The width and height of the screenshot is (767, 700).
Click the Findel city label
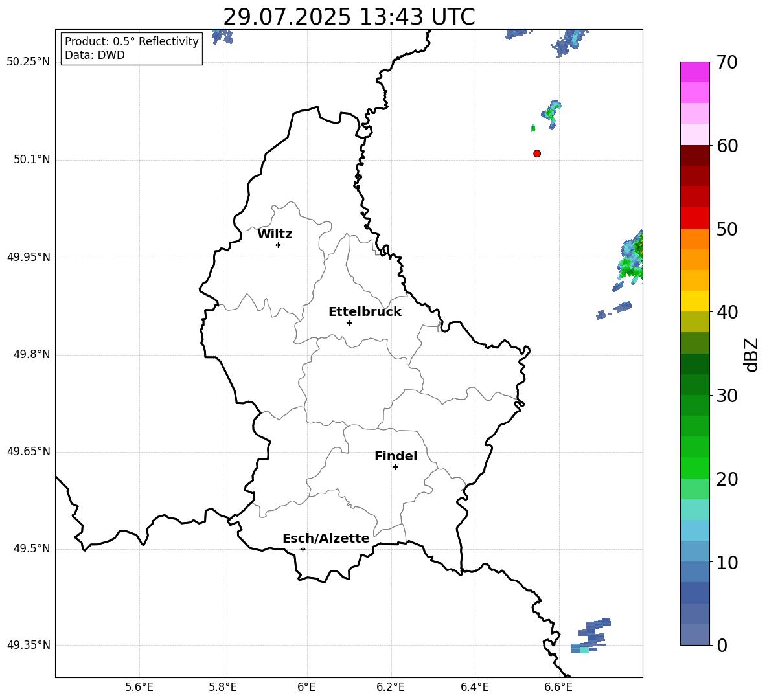[x=396, y=456]
